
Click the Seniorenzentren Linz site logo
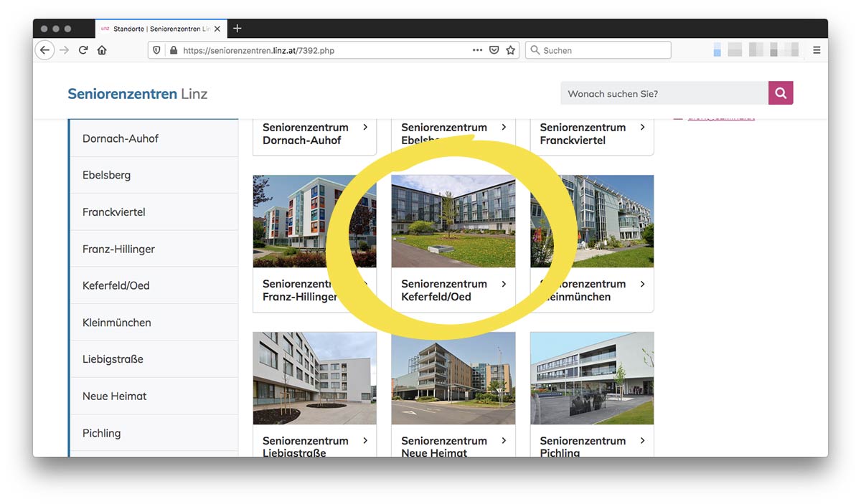point(137,94)
